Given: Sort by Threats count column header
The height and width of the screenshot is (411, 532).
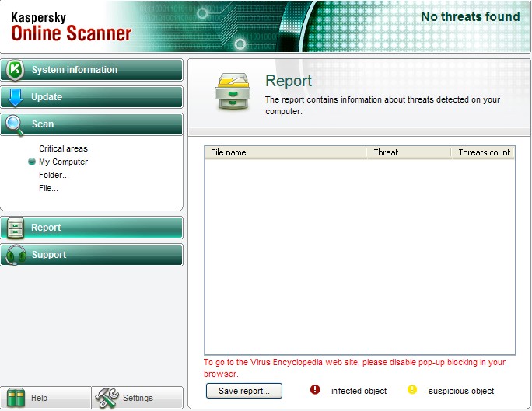Looking at the screenshot, I should 482,152.
